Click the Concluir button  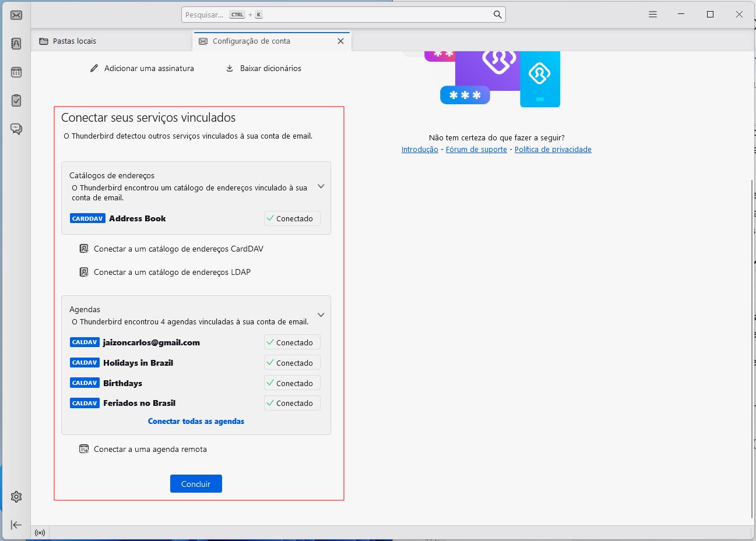pyautogui.click(x=196, y=484)
